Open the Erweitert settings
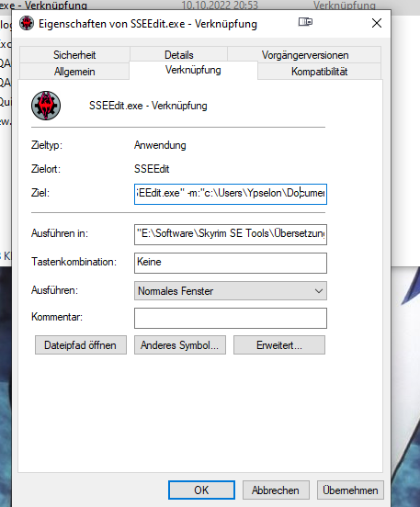 (x=279, y=345)
